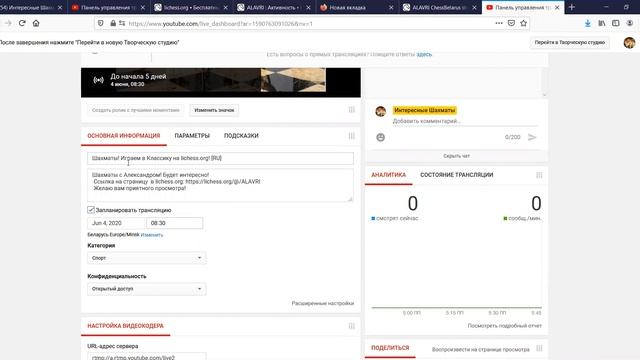Click the drag handle on encoder settings panel
Image resolution: width=640 pixels, height=360 pixels.
(351, 326)
